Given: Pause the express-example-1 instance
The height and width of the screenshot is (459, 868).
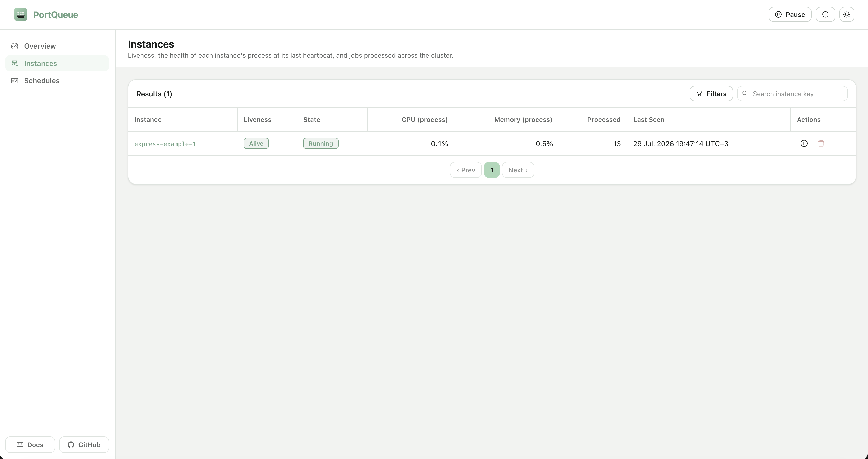Looking at the screenshot, I should [x=804, y=144].
